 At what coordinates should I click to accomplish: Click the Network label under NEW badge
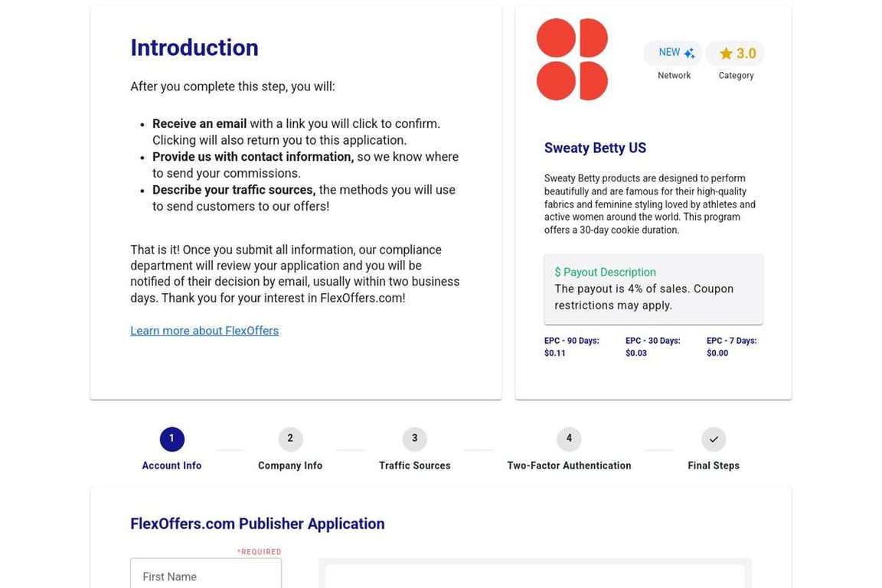tap(674, 75)
